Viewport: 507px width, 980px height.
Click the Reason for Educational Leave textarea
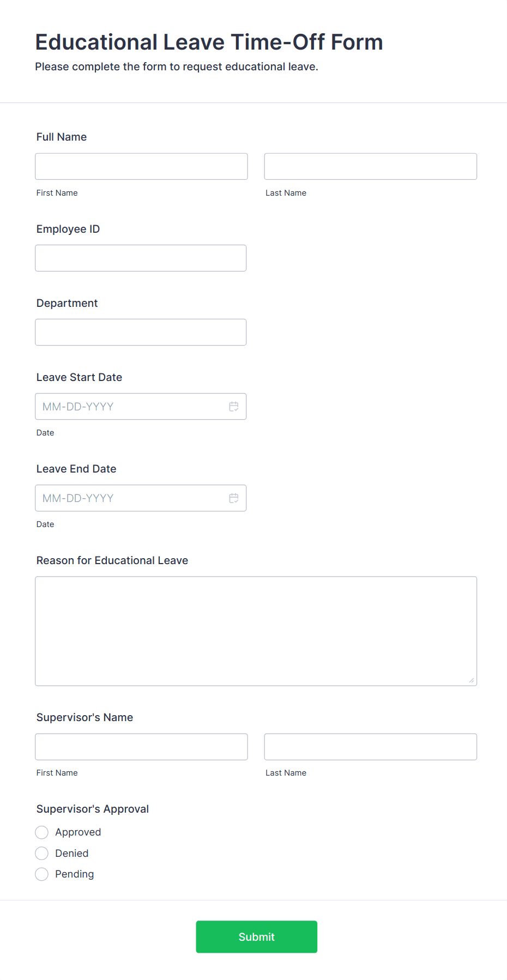coord(256,631)
